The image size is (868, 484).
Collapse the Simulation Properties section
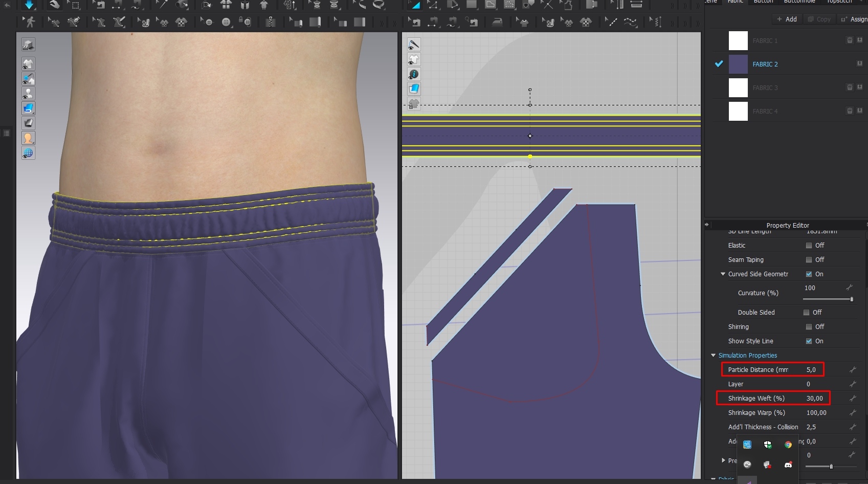[713, 355]
